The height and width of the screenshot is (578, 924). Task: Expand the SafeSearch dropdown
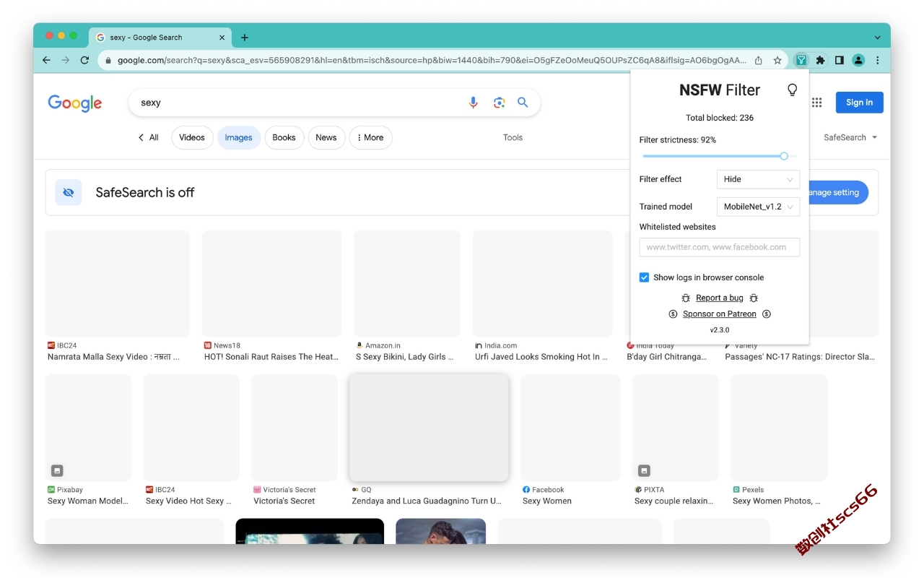click(850, 137)
